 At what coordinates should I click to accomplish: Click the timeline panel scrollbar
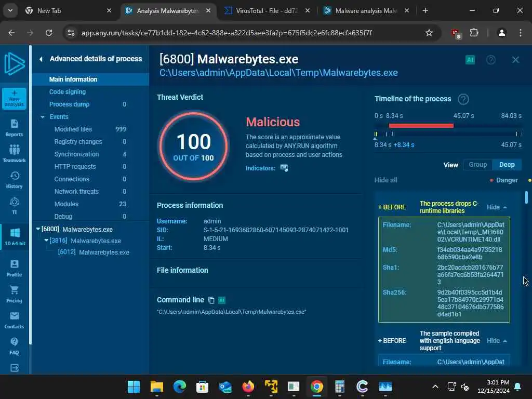(526, 197)
